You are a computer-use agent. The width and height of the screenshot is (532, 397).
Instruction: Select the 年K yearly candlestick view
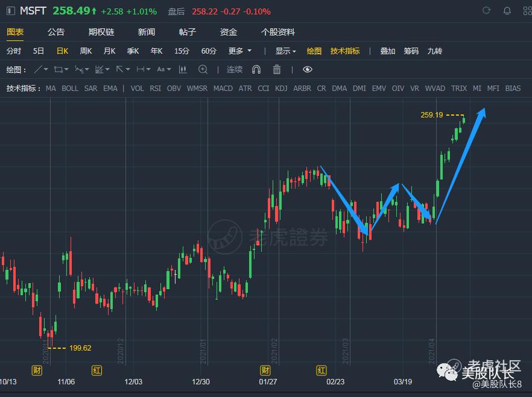coord(156,51)
